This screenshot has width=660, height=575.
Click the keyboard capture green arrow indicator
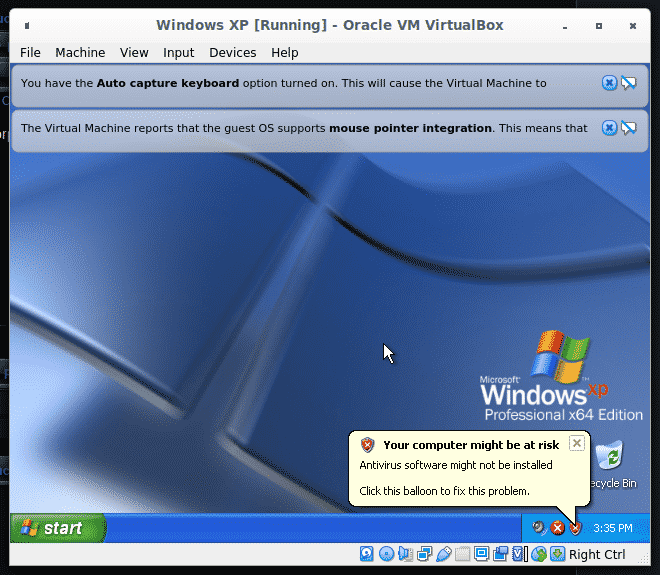[558, 554]
